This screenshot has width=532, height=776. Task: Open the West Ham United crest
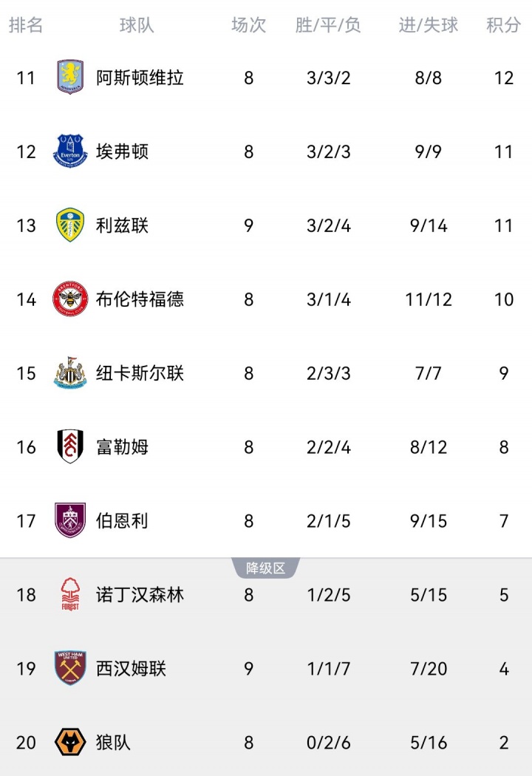tap(70, 669)
